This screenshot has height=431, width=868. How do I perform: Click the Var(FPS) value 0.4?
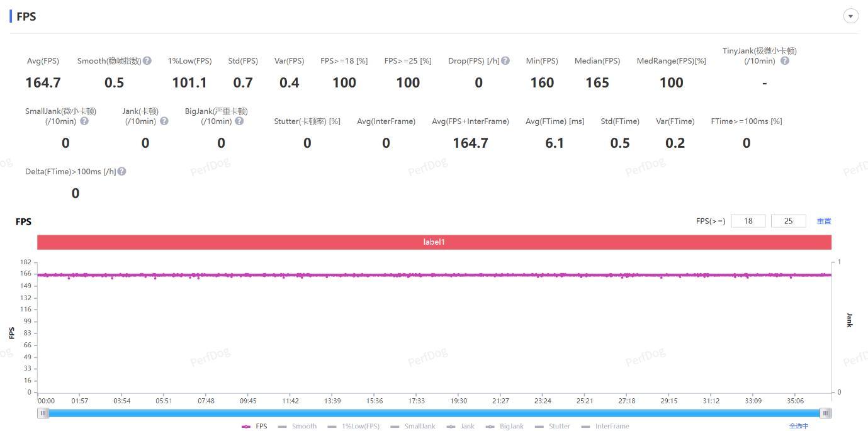(289, 82)
